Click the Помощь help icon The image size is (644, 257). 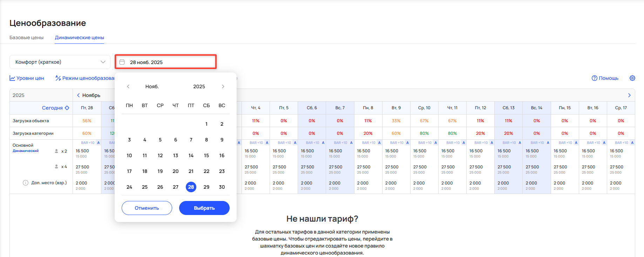click(x=594, y=78)
